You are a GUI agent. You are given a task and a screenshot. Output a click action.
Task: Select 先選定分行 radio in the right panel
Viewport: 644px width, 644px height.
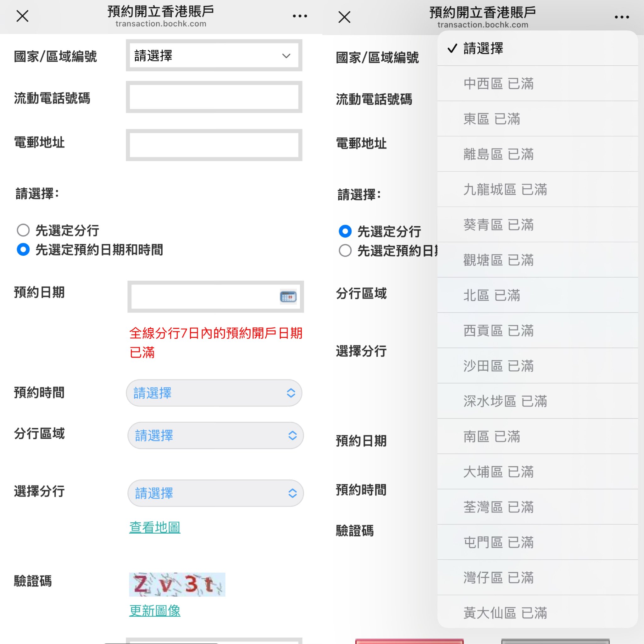(x=345, y=231)
